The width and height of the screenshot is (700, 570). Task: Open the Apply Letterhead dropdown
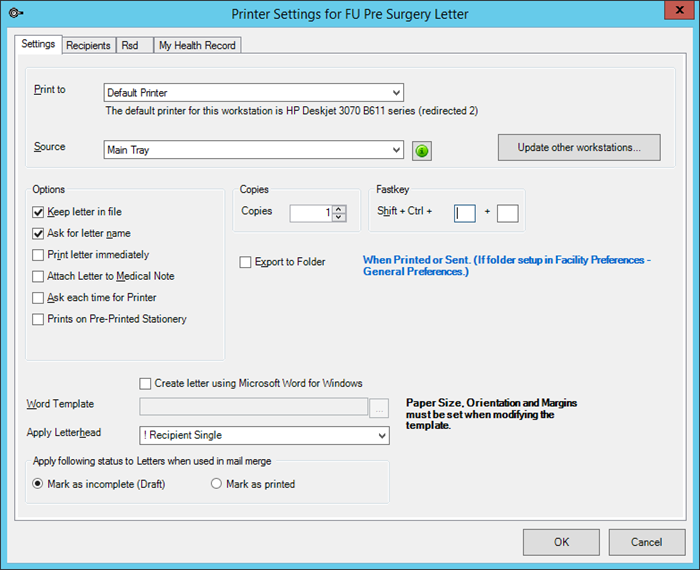pos(382,435)
